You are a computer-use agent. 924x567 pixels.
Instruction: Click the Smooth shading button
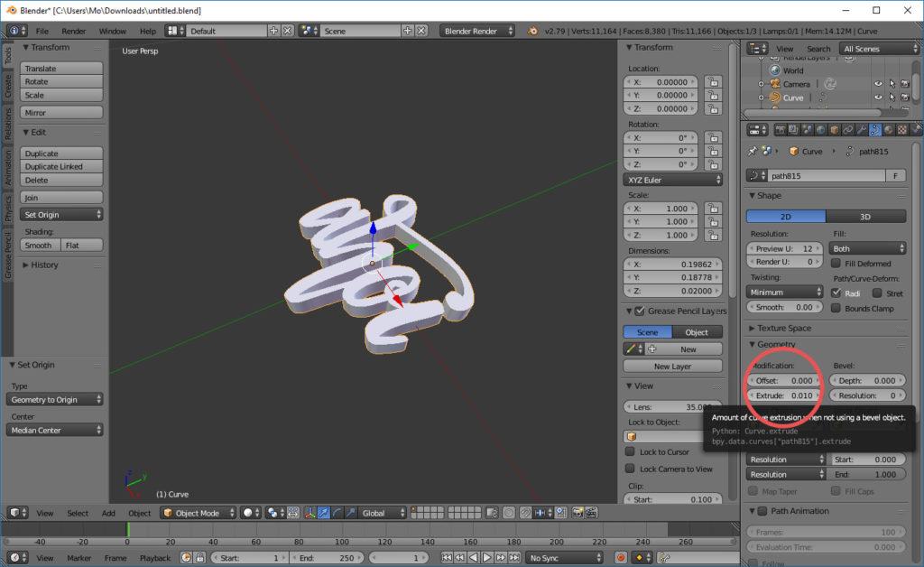pyautogui.click(x=40, y=246)
